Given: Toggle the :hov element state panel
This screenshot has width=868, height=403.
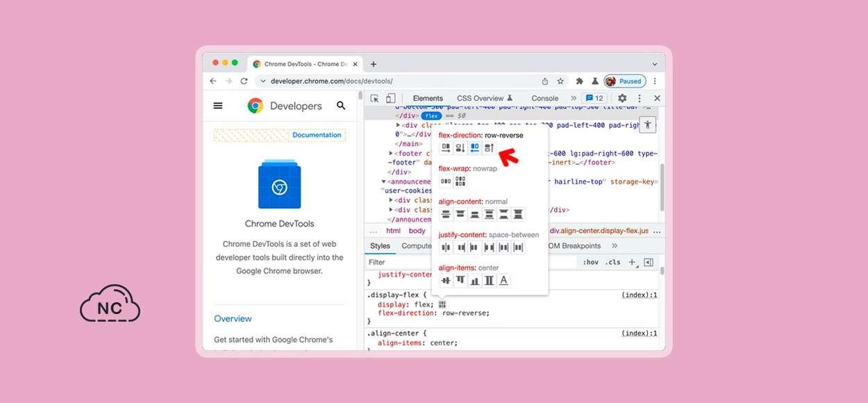Looking at the screenshot, I should (591, 263).
